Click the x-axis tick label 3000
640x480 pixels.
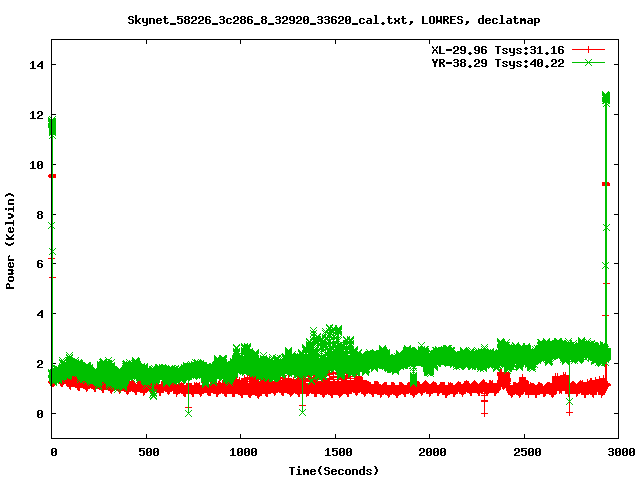(x=621, y=452)
